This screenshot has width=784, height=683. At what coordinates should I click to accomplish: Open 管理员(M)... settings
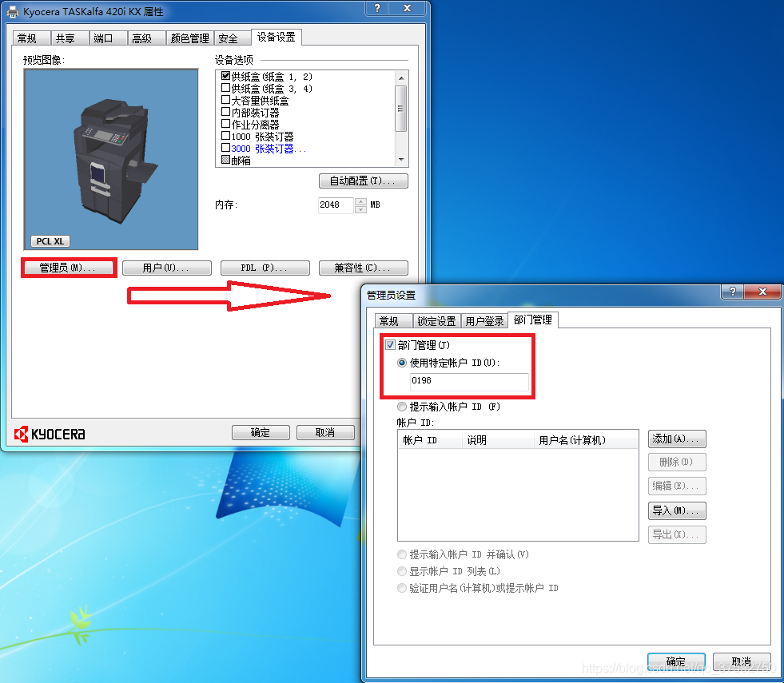pos(67,268)
